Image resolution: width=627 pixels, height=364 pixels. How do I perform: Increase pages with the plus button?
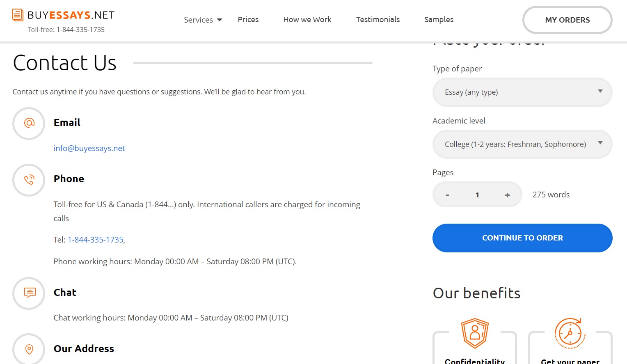(507, 195)
